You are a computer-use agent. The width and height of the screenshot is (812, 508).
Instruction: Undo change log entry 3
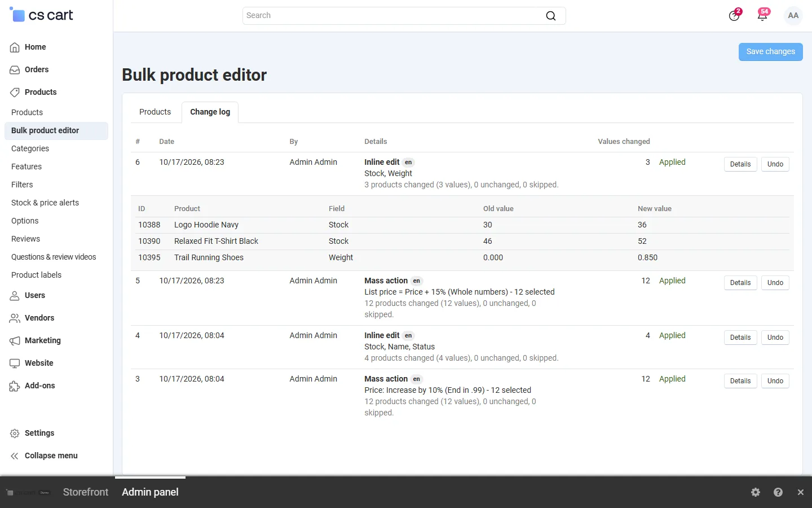click(x=775, y=381)
